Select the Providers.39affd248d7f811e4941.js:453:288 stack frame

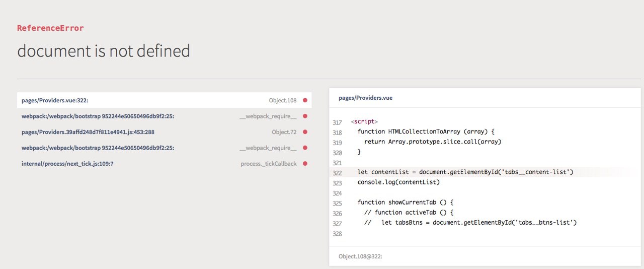tap(88, 132)
